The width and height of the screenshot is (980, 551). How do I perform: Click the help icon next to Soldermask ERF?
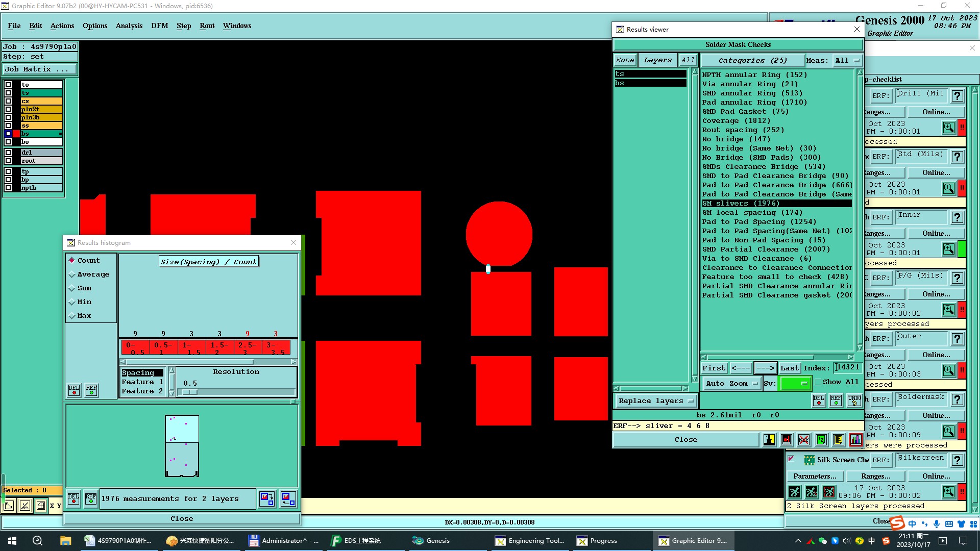click(958, 399)
